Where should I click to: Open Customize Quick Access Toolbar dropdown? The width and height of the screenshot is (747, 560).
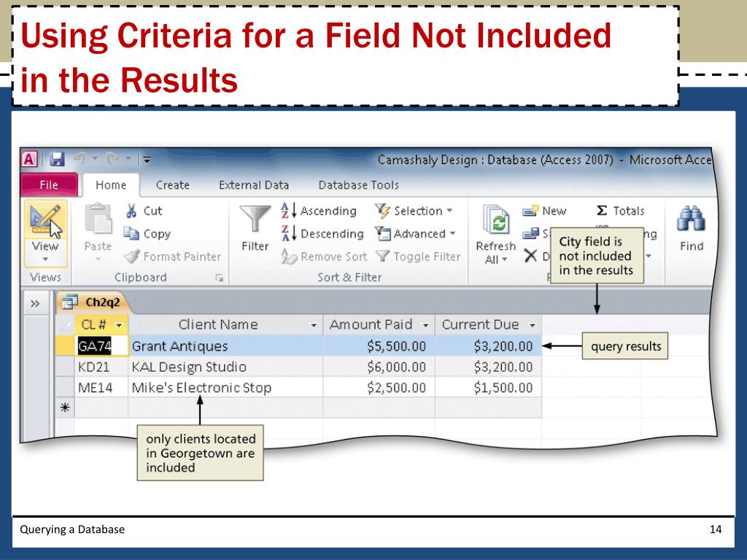(147, 160)
